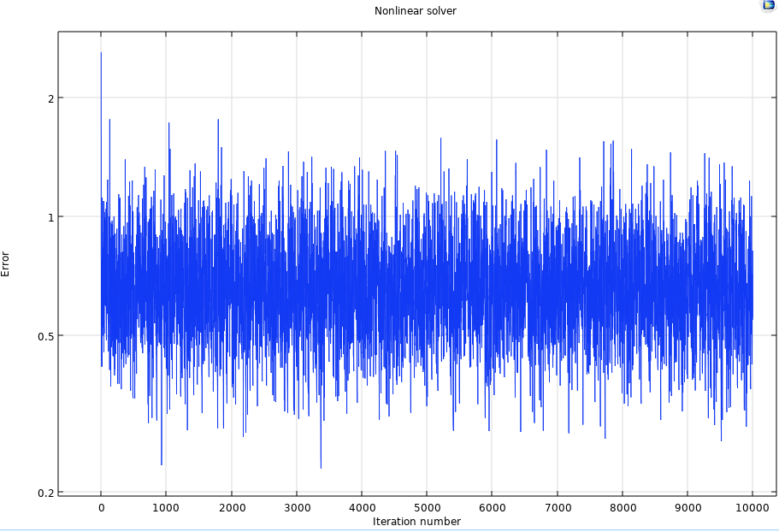The image size is (779, 532).
Task: Select the 2000 tick on the x-axis
Action: 231,508
